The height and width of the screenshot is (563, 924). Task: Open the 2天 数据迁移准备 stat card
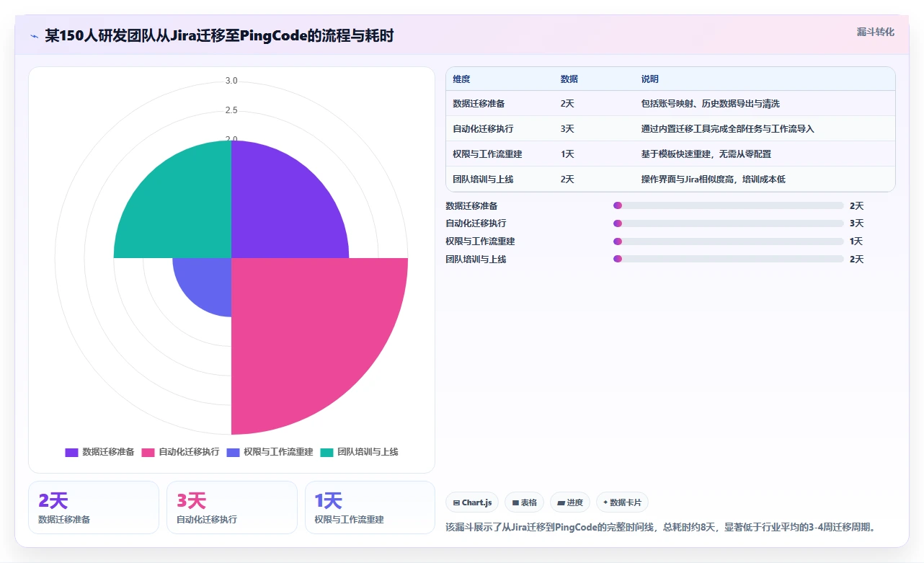[94, 507]
